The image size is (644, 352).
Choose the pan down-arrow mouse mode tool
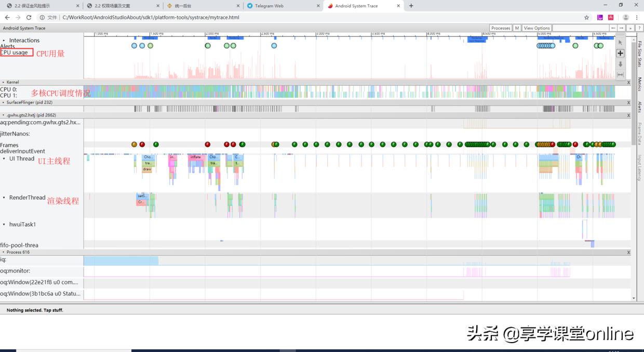[x=620, y=64]
